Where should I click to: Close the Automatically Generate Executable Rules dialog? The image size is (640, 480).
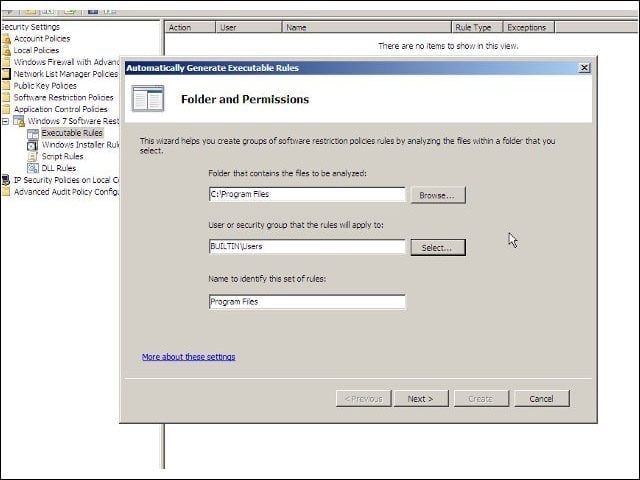point(584,67)
